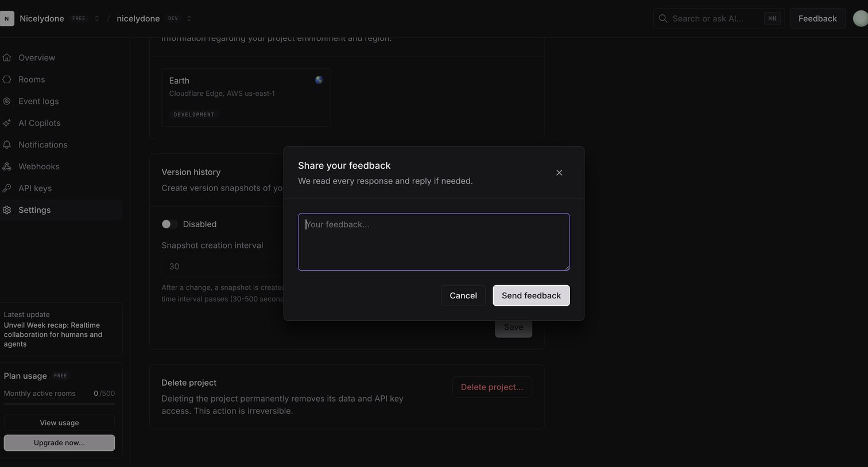Click the Earth globe icon
868x467 pixels.
click(x=319, y=80)
